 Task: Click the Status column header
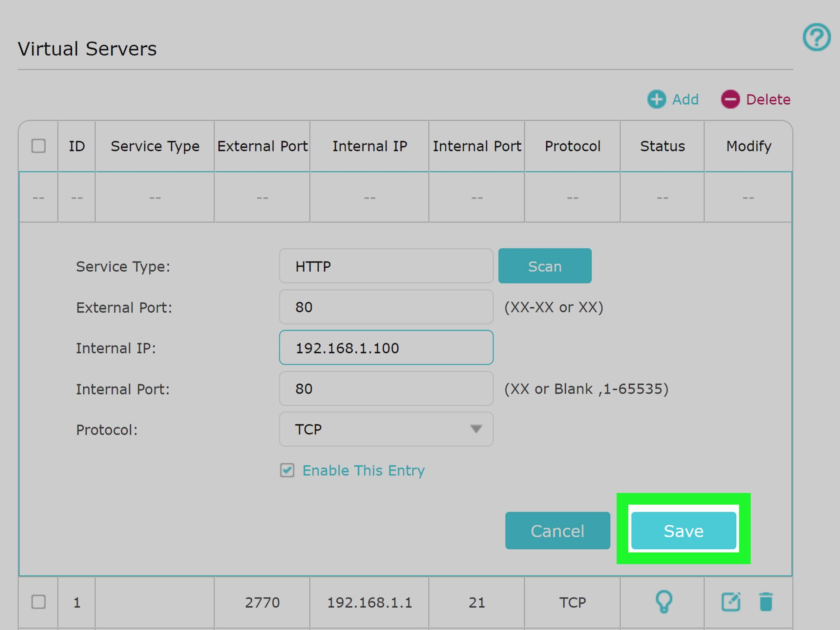click(662, 146)
